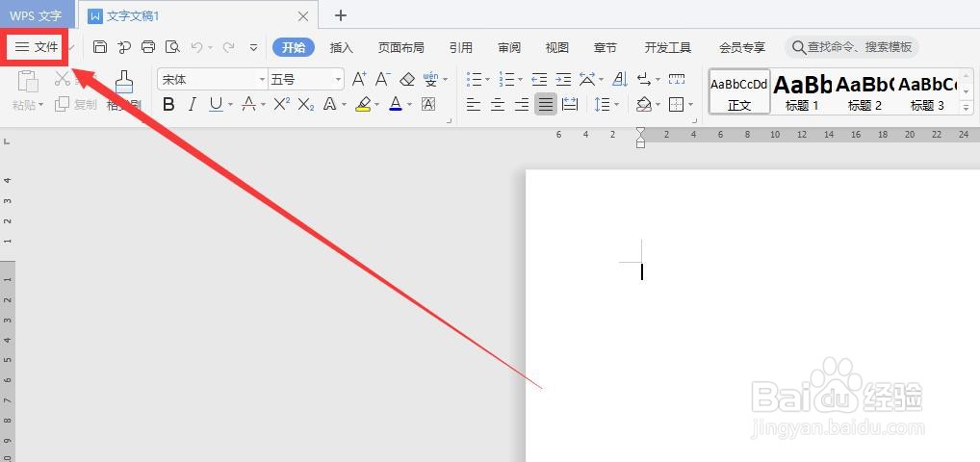
Task: Go to the 审阅 tab
Action: pyautogui.click(x=508, y=47)
